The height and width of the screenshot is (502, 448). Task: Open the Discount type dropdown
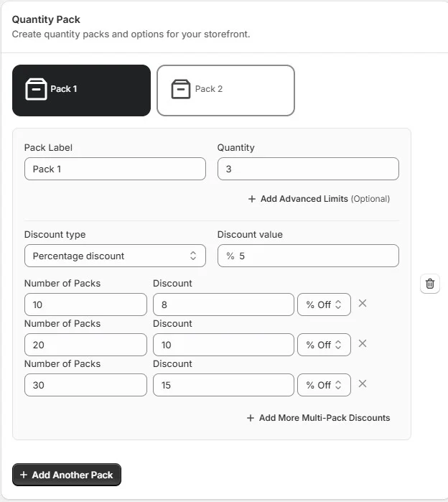pos(115,256)
